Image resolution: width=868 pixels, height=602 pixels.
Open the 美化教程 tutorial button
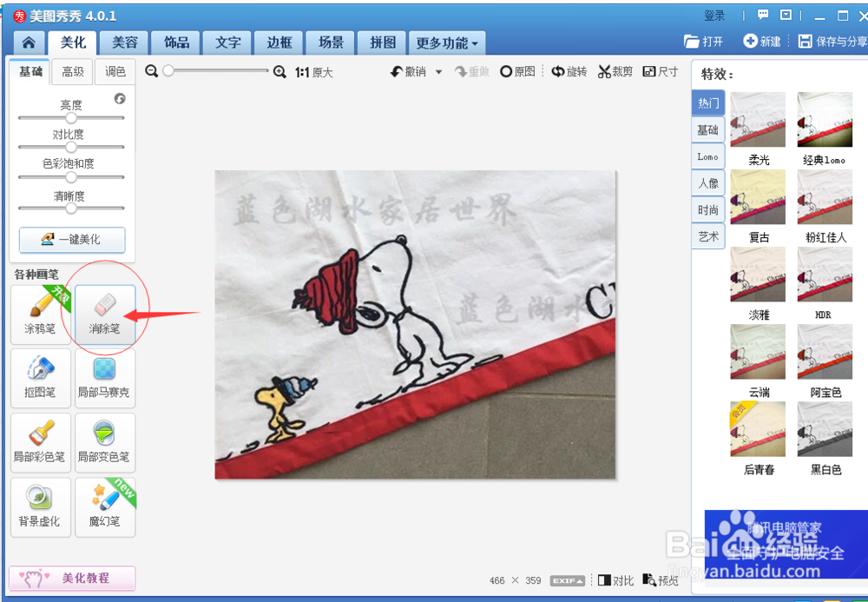pyautogui.click(x=73, y=579)
